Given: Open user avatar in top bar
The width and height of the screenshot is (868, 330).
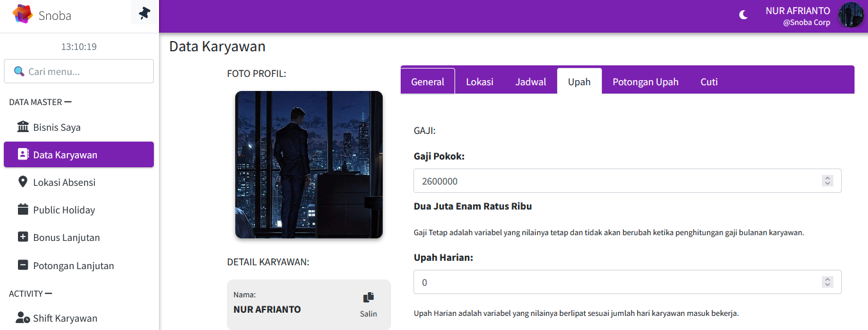Looking at the screenshot, I should (x=851, y=15).
